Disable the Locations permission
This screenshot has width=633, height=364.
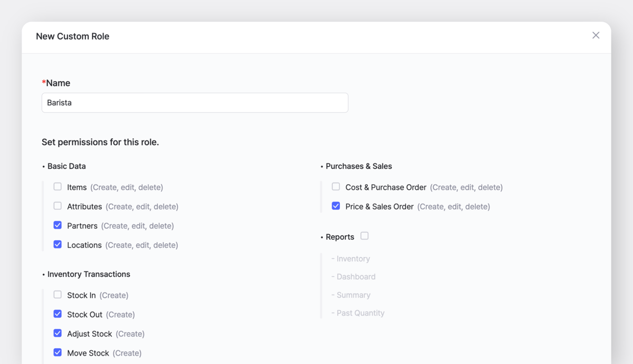(x=57, y=244)
